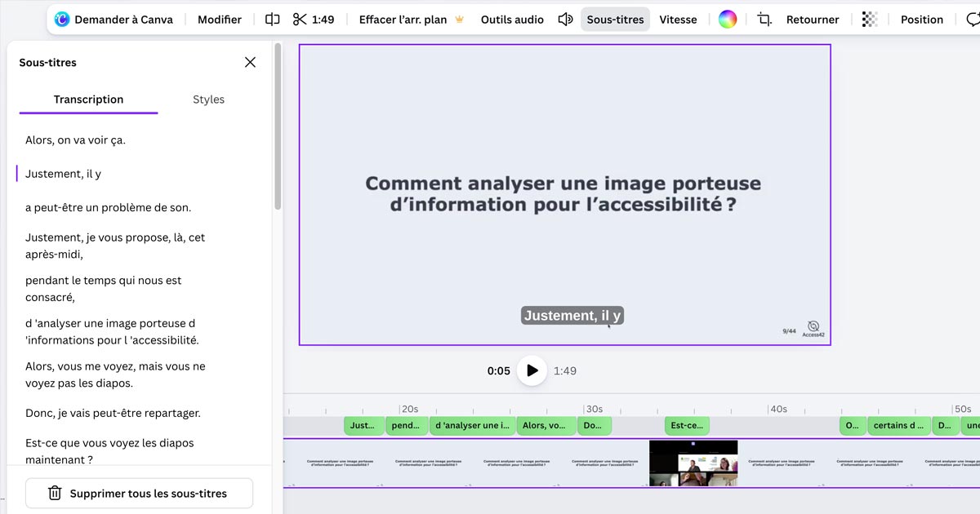Image resolution: width=980 pixels, height=514 pixels.
Task: Click the 'Justement, il y' caption on video
Action: click(572, 316)
